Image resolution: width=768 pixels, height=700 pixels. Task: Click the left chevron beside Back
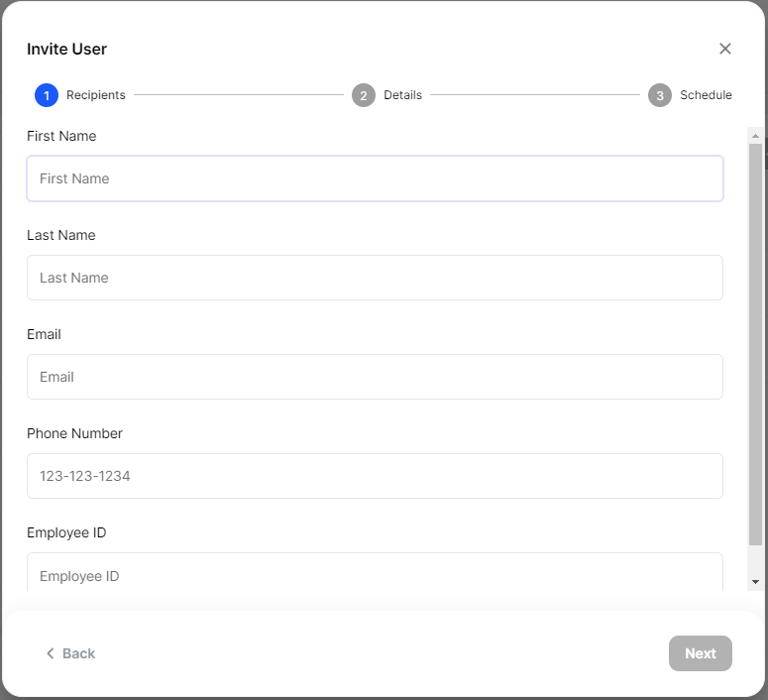[51, 653]
